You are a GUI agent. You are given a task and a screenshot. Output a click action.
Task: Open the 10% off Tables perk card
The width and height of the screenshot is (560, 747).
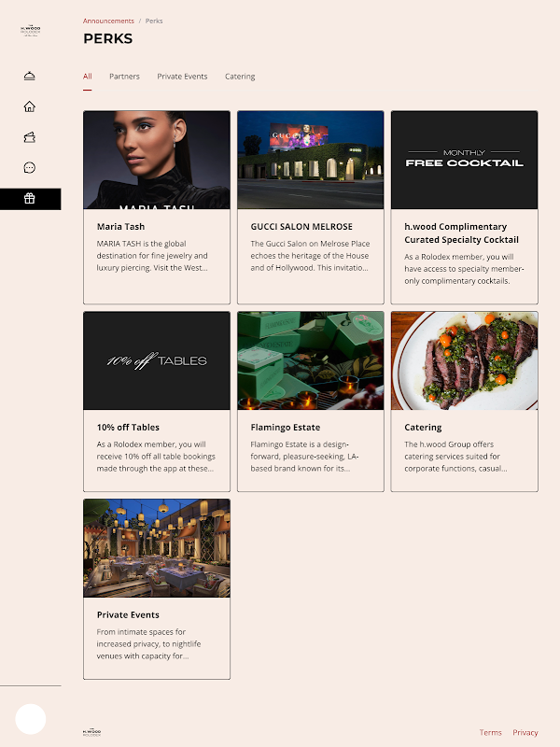click(x=157, y=402)
